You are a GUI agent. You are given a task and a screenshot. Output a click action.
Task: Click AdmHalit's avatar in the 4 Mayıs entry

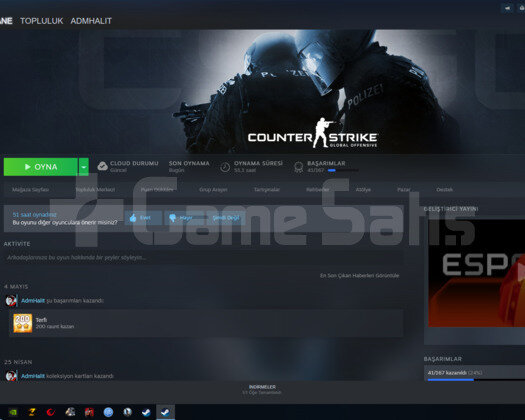(x=11, y=300)
